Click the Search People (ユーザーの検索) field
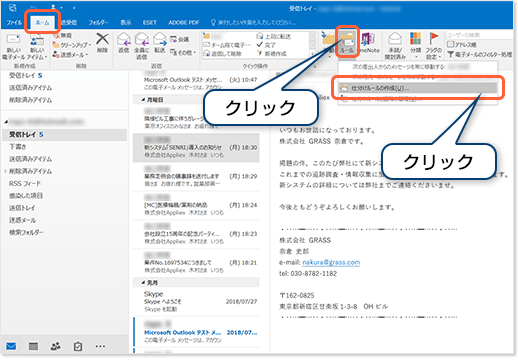 479,35
